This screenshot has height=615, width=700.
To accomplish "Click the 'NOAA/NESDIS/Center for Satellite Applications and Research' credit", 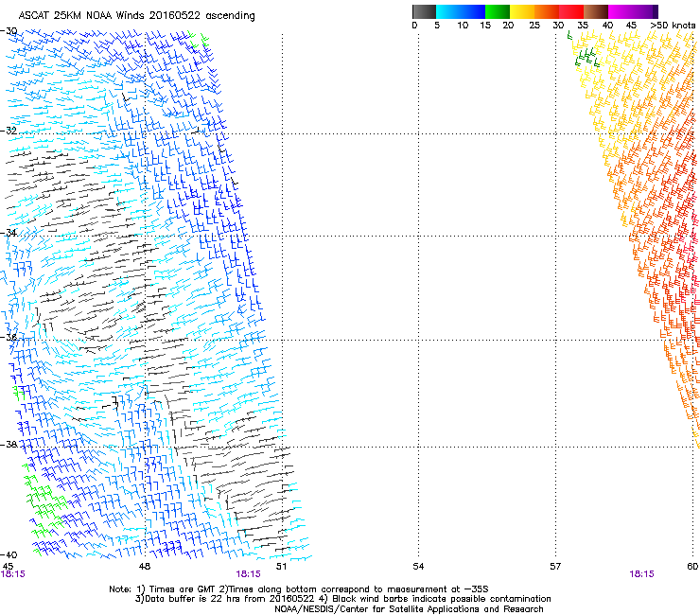I will tap(409, 609).
